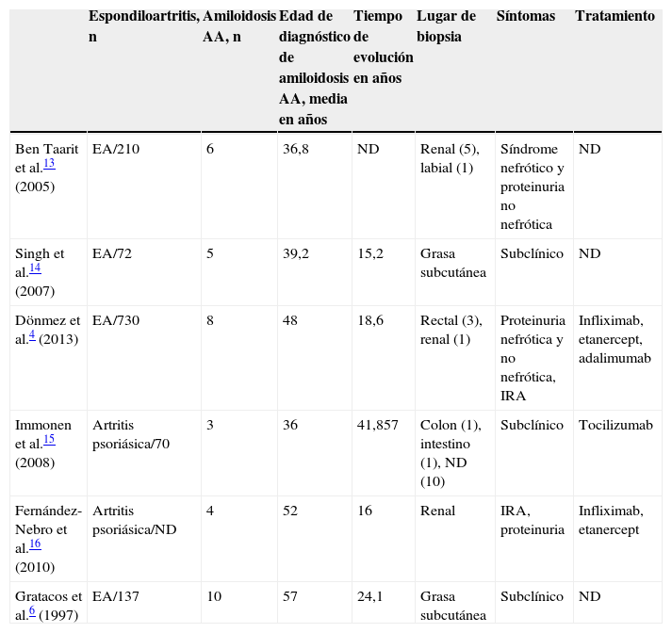Screen dimensions: 672x633
Task: Open reference 13 next to Ben Taarit et al.
Action: click(x=48, y=163)
